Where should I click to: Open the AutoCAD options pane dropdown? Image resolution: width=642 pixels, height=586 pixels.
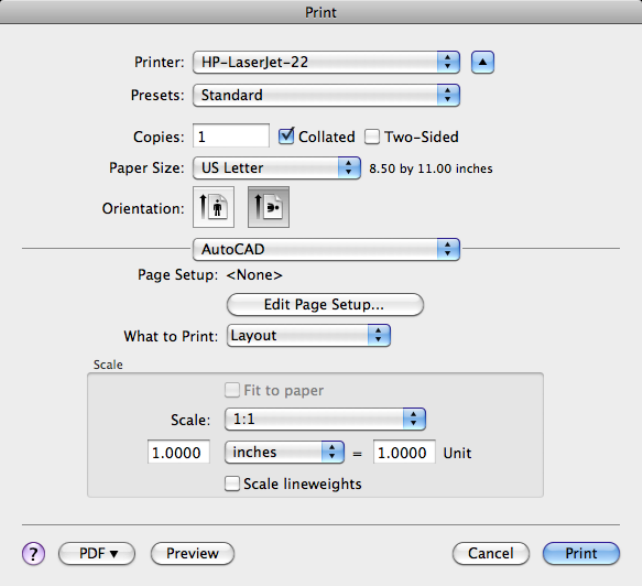(x=326, y=248)
